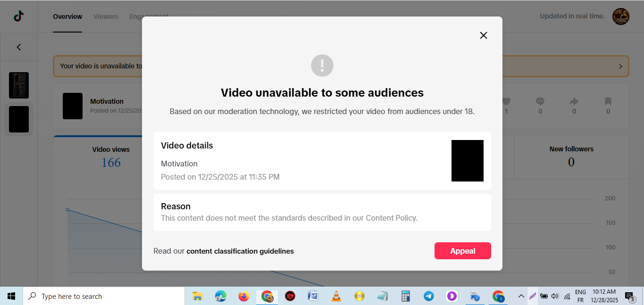This screenshot has height=305, width=644.
Task: Click the saves bookmark icon
Action: 608,101
